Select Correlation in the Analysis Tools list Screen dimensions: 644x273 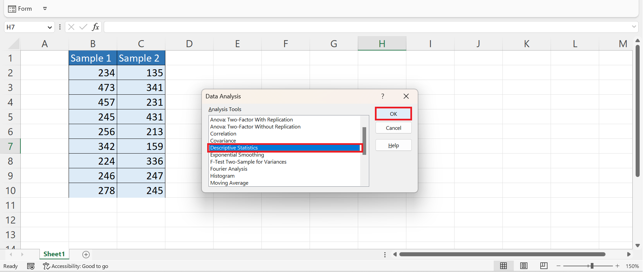[223, 134]
